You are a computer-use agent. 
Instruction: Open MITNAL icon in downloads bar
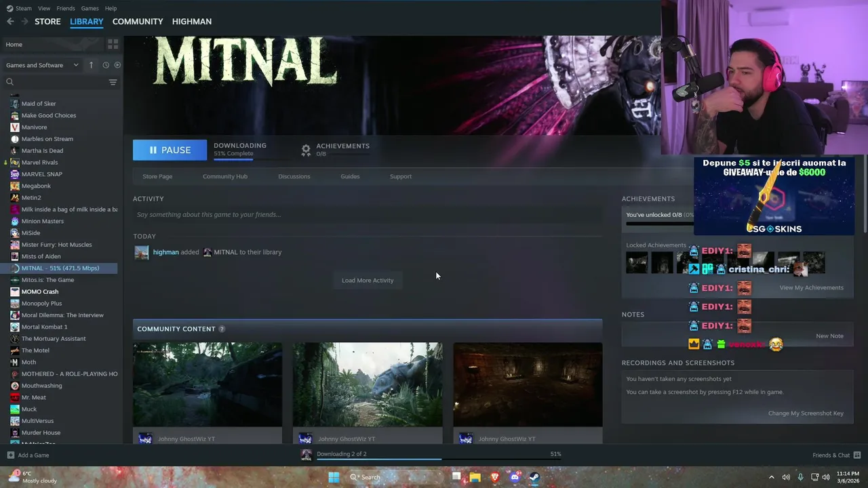point(307,455)
